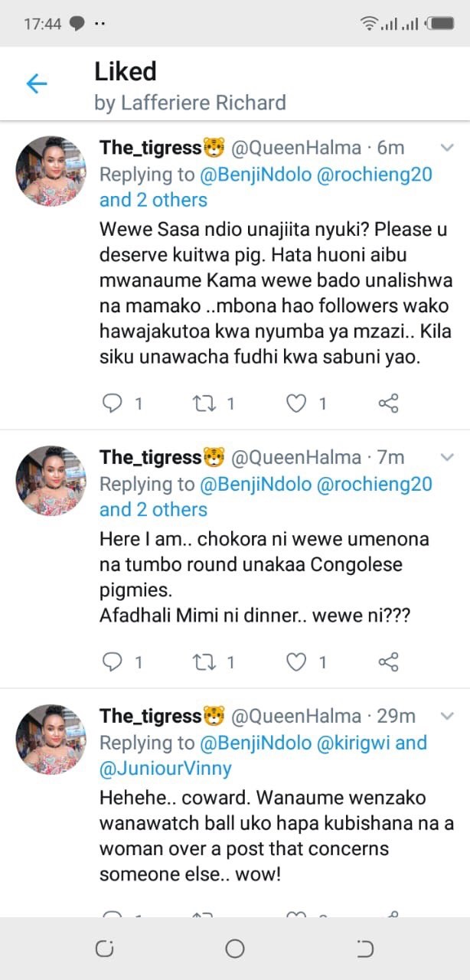Open the 29m tweet options chevron
470x980 pixels.
(x=446, y=716)
